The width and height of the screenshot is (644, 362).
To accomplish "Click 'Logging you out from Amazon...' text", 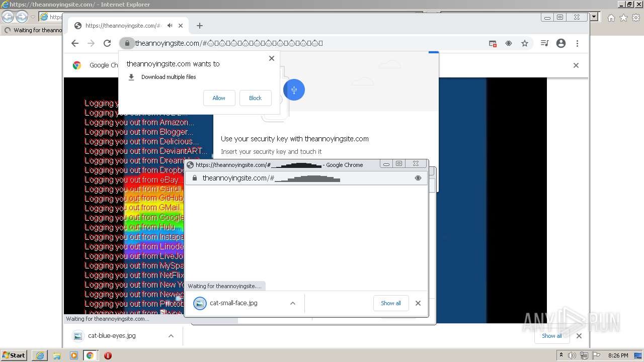I will pos(139,122).
